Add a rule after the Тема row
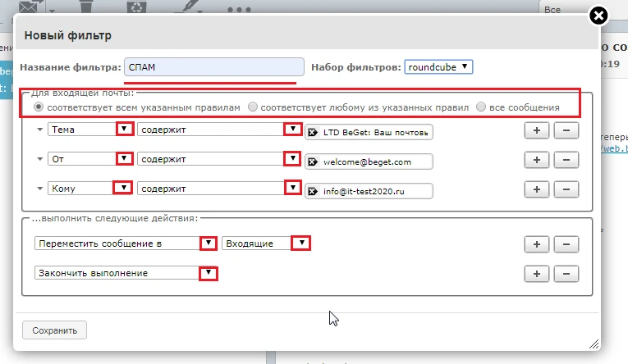The image size is (628, 364). (x=537, y=130)
